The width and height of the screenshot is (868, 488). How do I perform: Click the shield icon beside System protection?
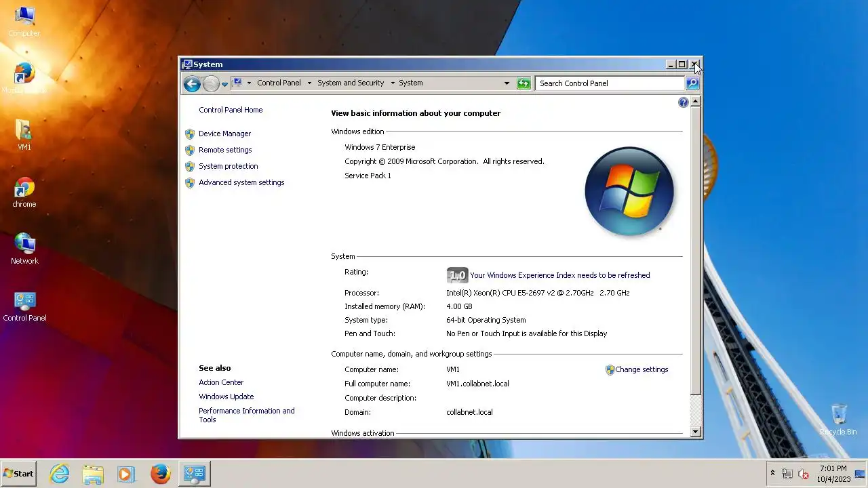pyautogui.click(x=190, y=166)
